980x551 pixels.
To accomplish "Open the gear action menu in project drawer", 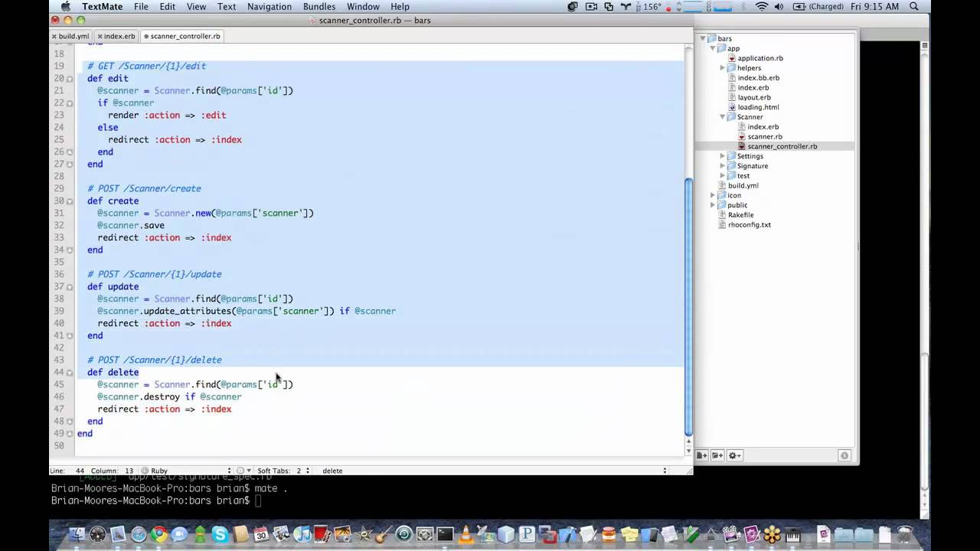I will tap(735, 455).
